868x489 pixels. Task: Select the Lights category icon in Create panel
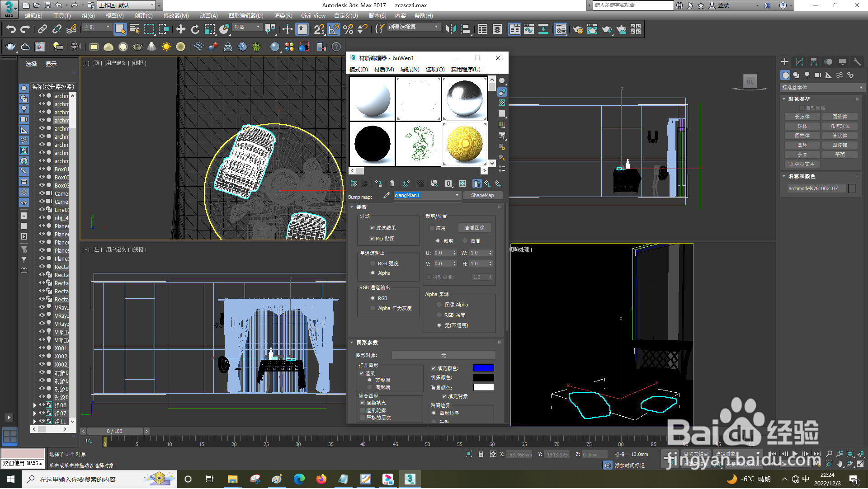[x=807, y=75]
